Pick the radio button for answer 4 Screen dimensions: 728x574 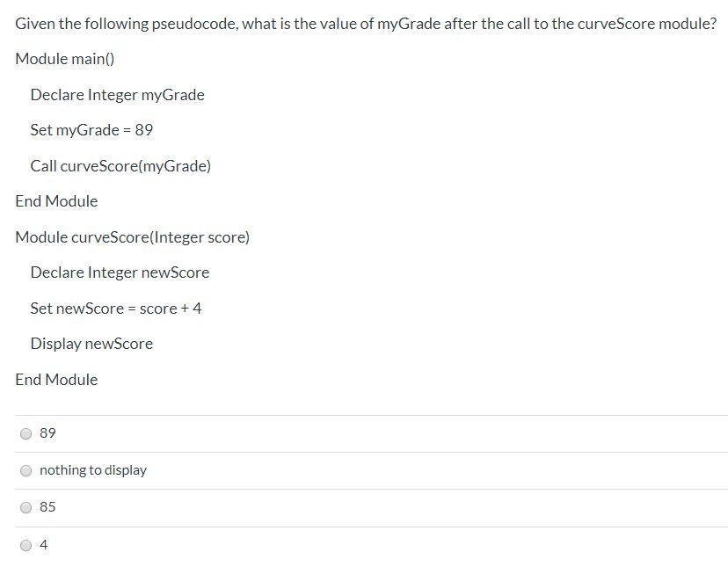26,545
